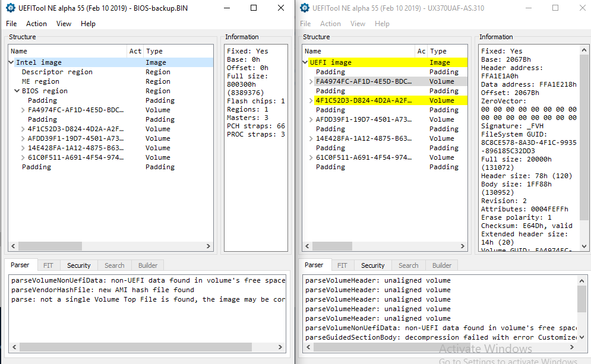Click 'Erase polarity: 1' in Information panel

[516, 217]
